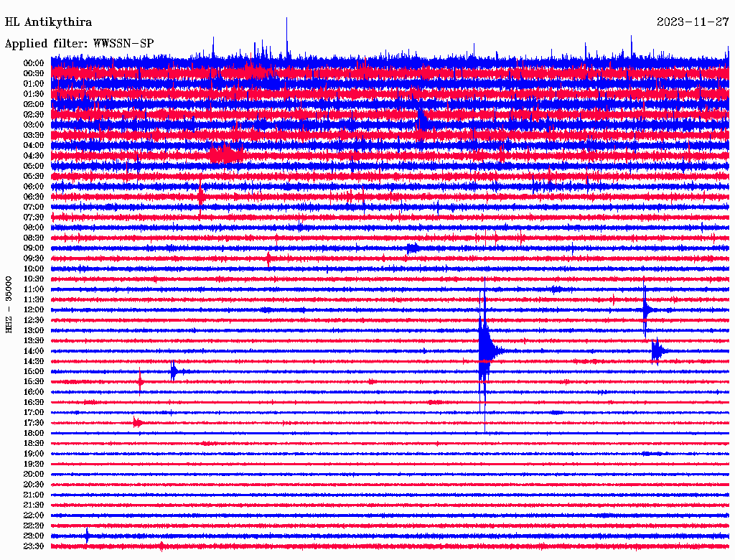Click the date label 2023-11-27

[x=693, y=22]
